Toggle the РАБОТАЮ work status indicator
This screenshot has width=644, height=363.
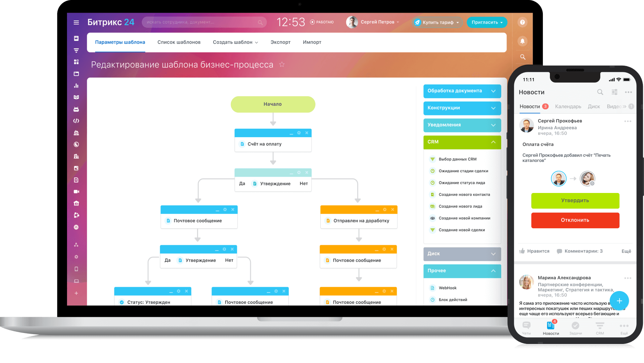click(x=322, y=22)
